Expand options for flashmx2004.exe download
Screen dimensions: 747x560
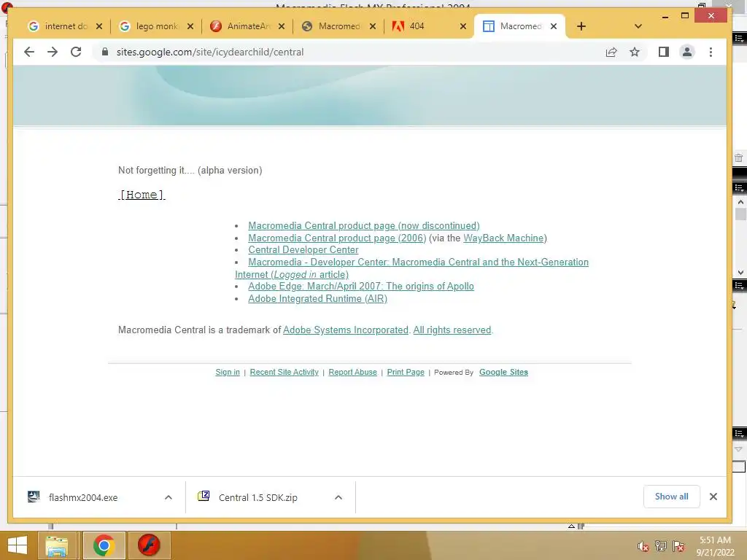169,497
